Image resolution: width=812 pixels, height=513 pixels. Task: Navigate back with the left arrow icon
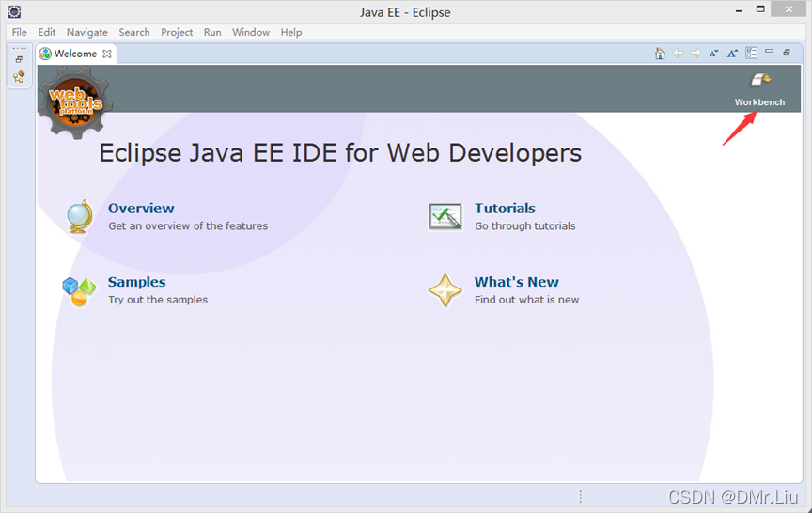[x=678, y=54]
